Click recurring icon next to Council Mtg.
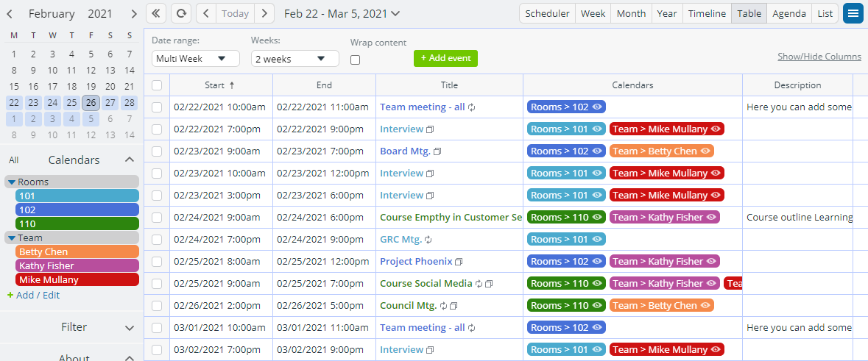The image size is (868, 361). 443,306
